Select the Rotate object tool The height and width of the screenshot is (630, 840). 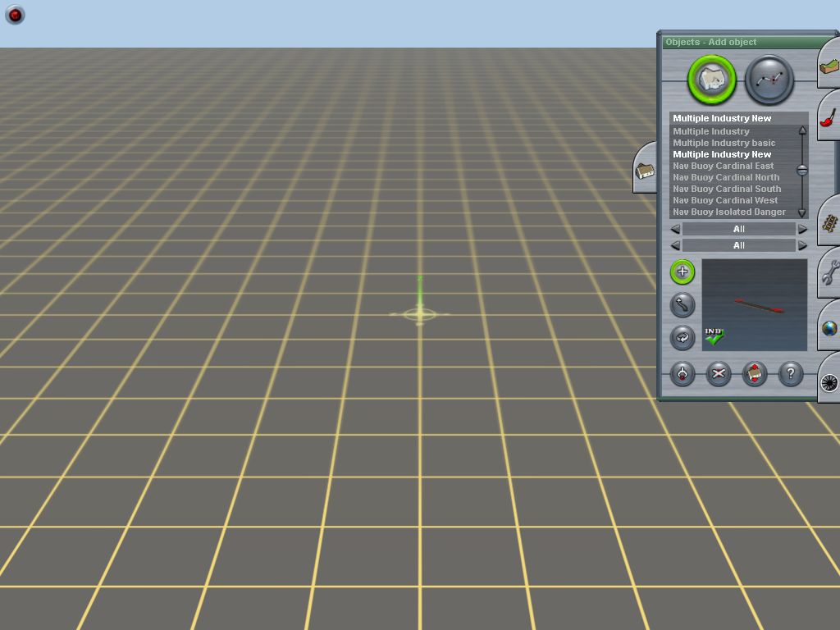682,337
